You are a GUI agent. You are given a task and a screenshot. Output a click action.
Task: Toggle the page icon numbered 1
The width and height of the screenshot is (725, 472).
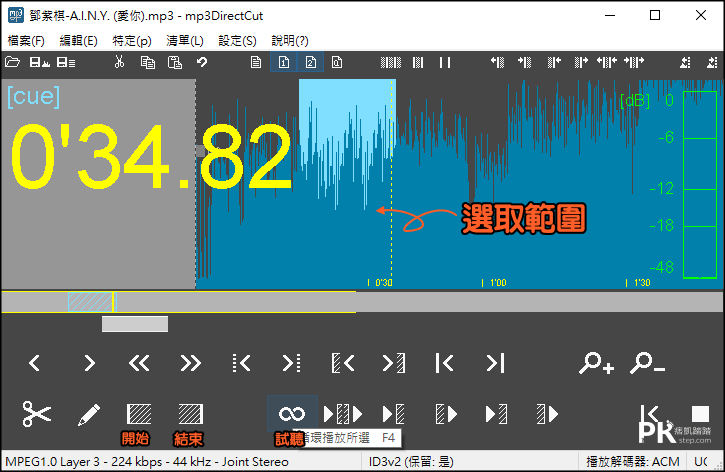283,62
